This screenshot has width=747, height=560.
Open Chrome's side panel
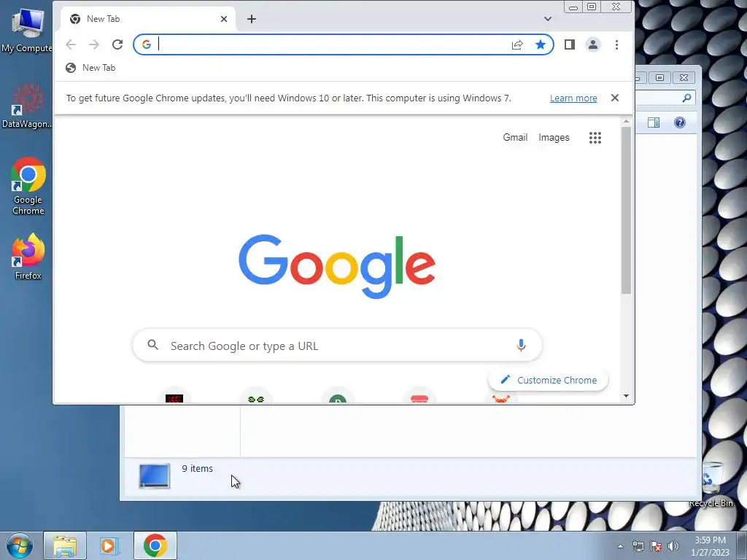coord(569,44)
